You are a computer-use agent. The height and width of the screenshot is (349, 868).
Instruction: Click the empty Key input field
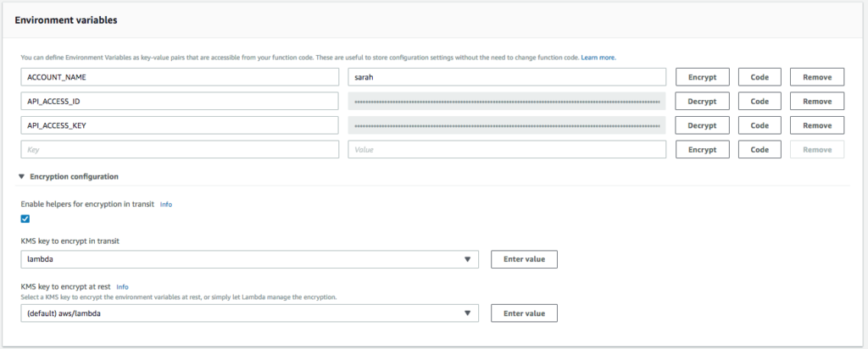[x=180, y=150]
